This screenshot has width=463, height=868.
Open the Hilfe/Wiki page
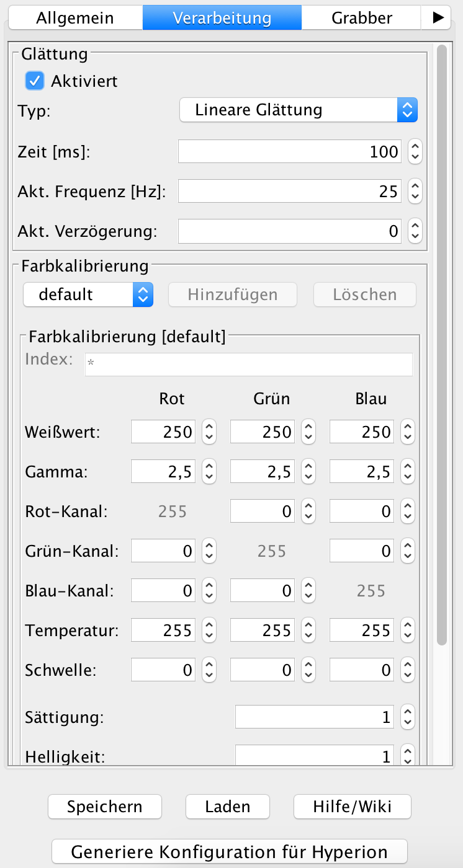(352, 807)
